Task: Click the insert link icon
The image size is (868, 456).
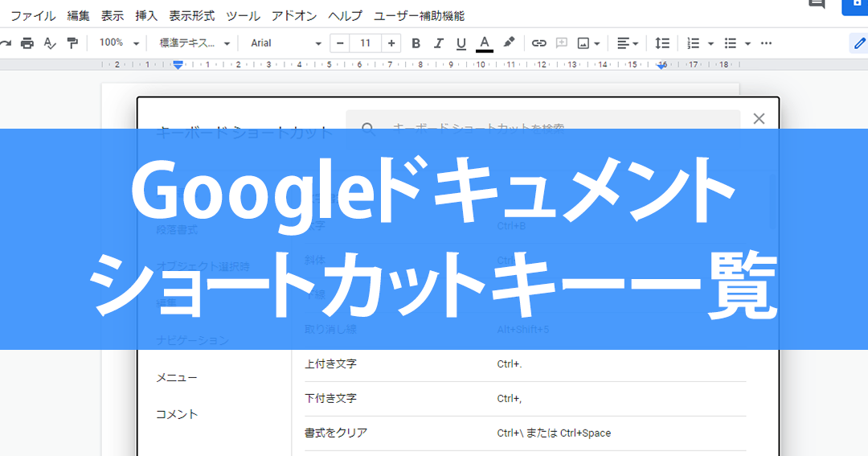Action: click(x=538, y=43)
